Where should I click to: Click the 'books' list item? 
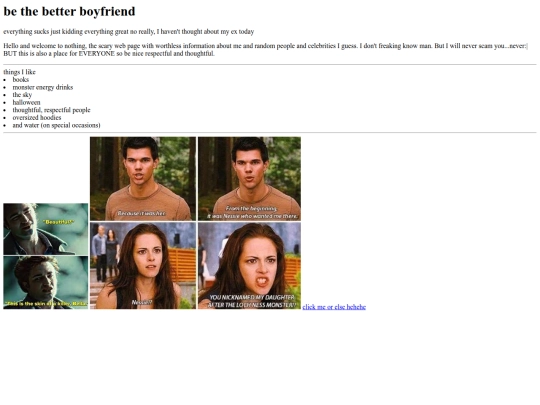[21, 80]
